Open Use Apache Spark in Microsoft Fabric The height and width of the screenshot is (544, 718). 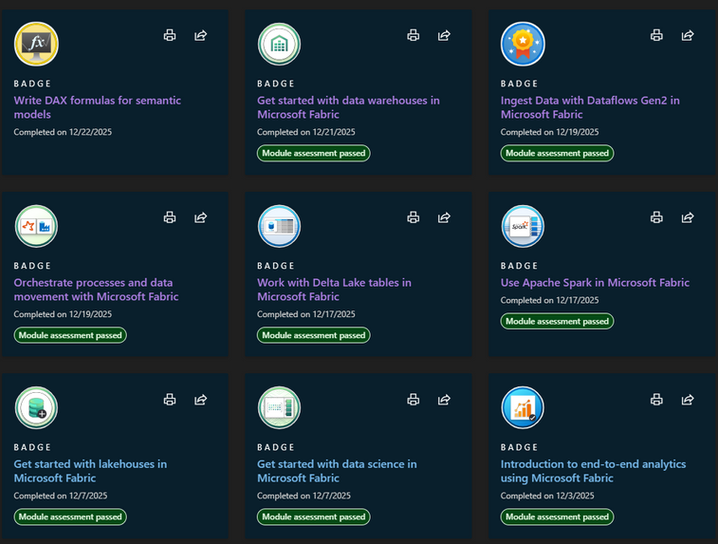tap(595, 283)
